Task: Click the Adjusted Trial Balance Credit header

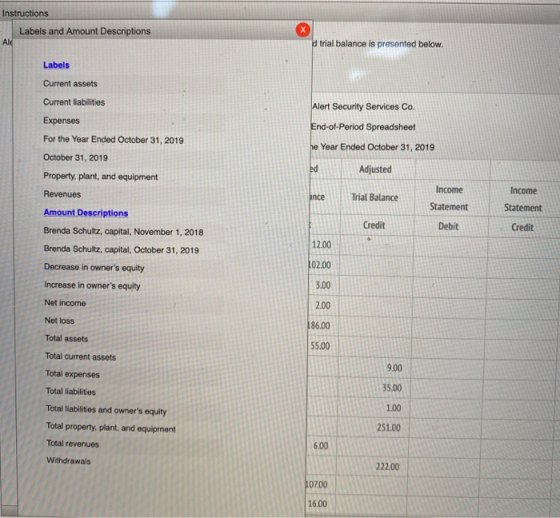Action: tap(374, 225)
